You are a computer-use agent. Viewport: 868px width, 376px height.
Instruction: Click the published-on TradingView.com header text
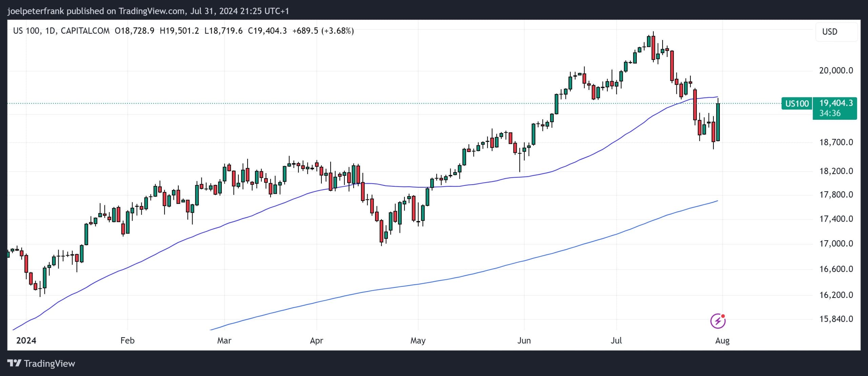coord(148,11)
